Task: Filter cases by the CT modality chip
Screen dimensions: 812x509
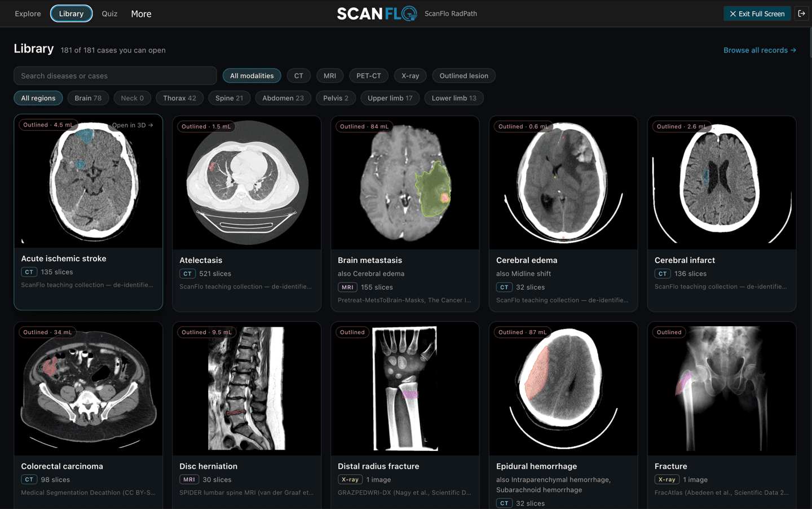Action: tap(298, 76)
